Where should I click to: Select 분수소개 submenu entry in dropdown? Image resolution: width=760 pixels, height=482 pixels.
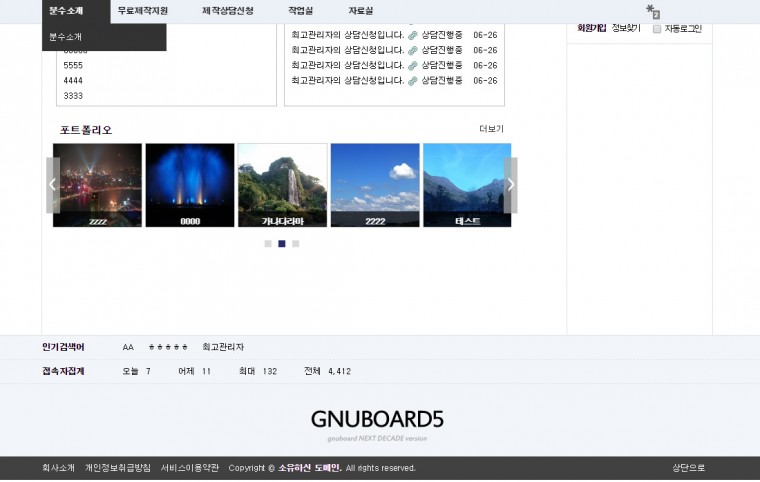click(x=65, y=37)
